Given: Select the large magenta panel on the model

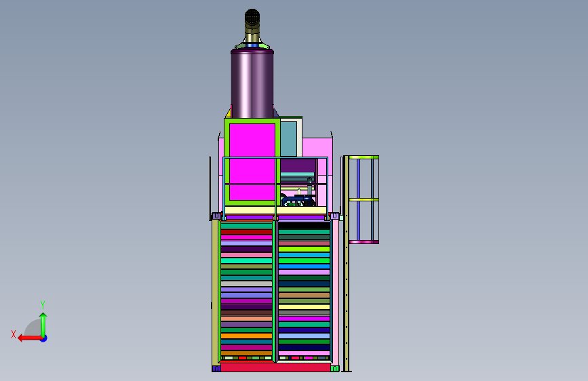Looking at the screenshot, I should [252, 162].
